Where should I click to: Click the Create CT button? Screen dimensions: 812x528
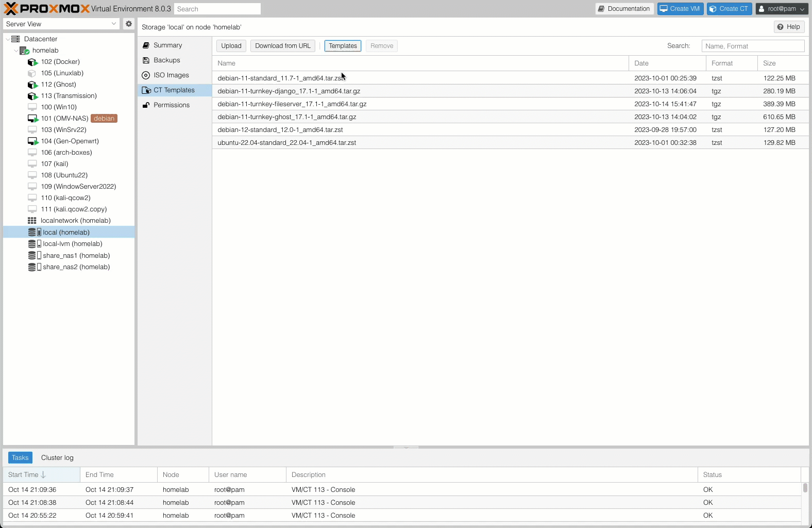[730, 9]
